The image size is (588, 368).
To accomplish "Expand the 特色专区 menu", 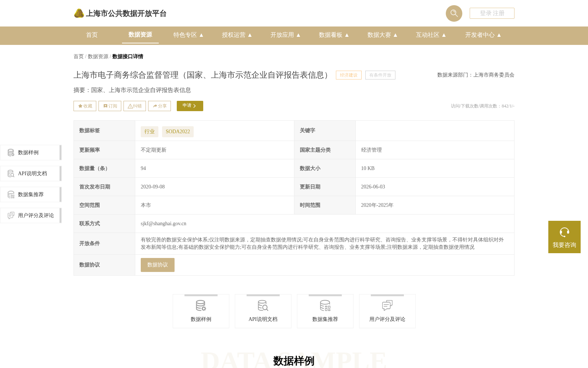I will [188, 35].
